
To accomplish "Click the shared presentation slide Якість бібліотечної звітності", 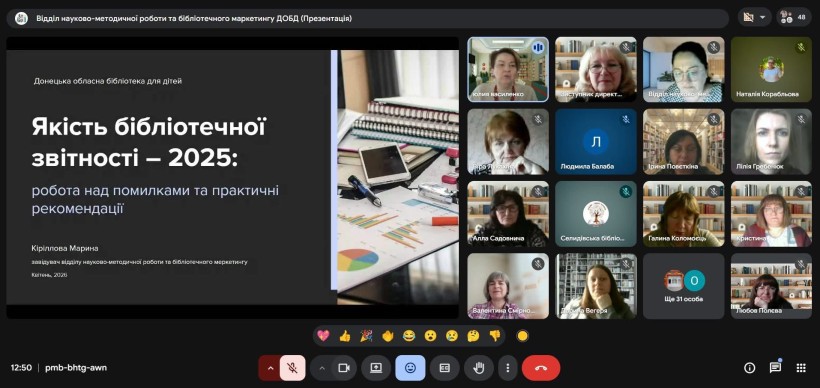I will coord(232,177).
